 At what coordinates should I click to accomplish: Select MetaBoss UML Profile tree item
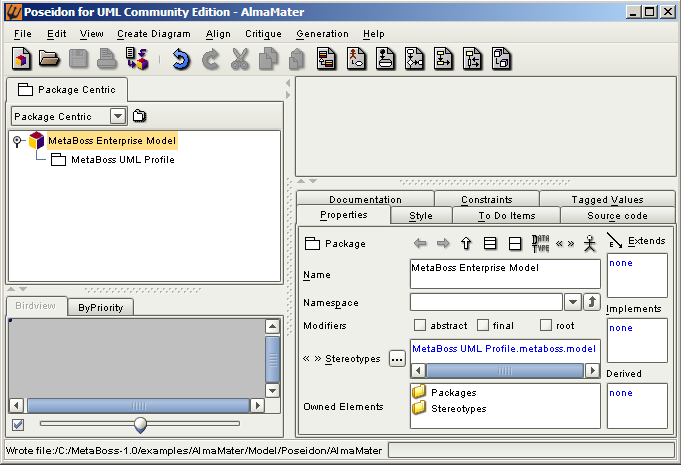coord(122,160)
